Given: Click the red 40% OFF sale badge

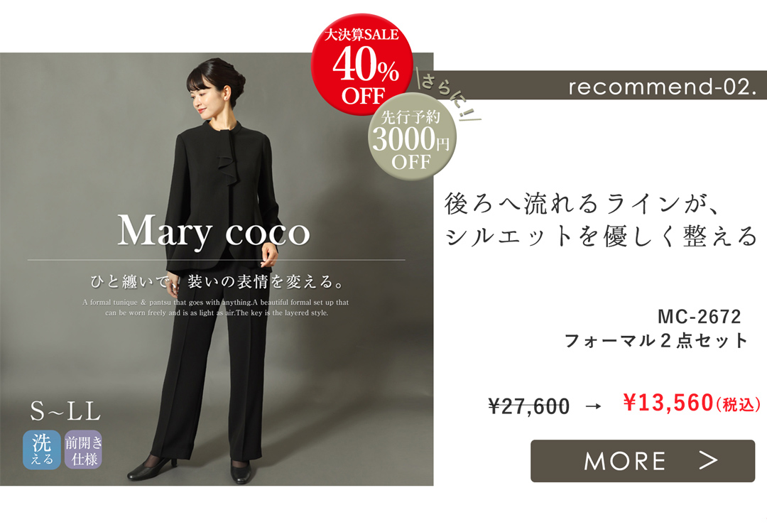Looking at the screenshot, I should point(362,64).
